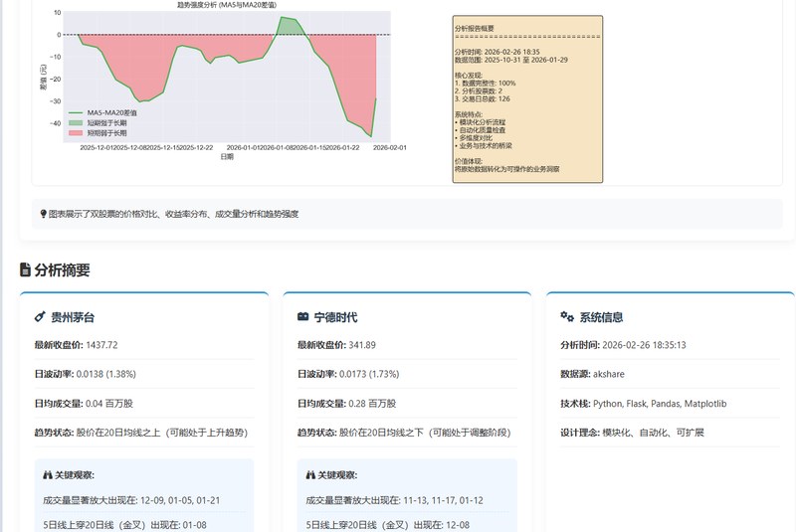Viewport: 796px width, 532px height.
Task: Click the 系统信息 card heading
Action: (601, 317)
